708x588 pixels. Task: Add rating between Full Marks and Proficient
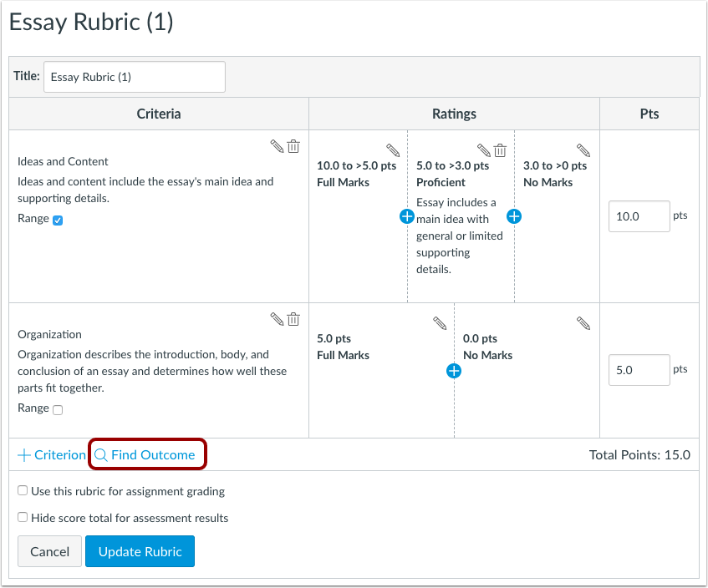pos(407,216)
